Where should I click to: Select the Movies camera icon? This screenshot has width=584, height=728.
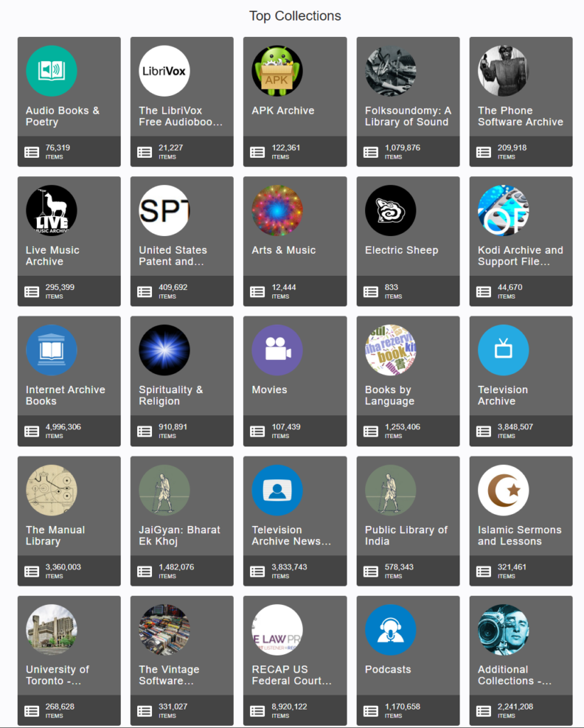click(x=277, y=350)
